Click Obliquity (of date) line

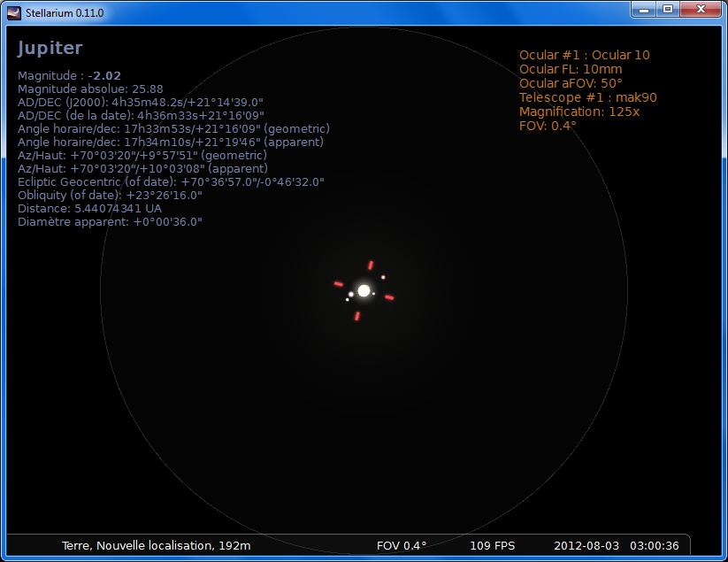click(x=110, y=195)
